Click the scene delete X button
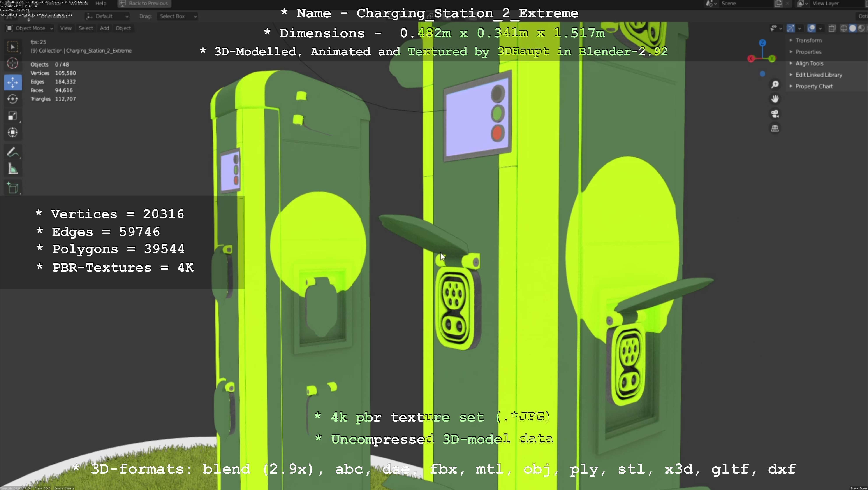This screenshot has width=868, height=490. pos(787,3)
